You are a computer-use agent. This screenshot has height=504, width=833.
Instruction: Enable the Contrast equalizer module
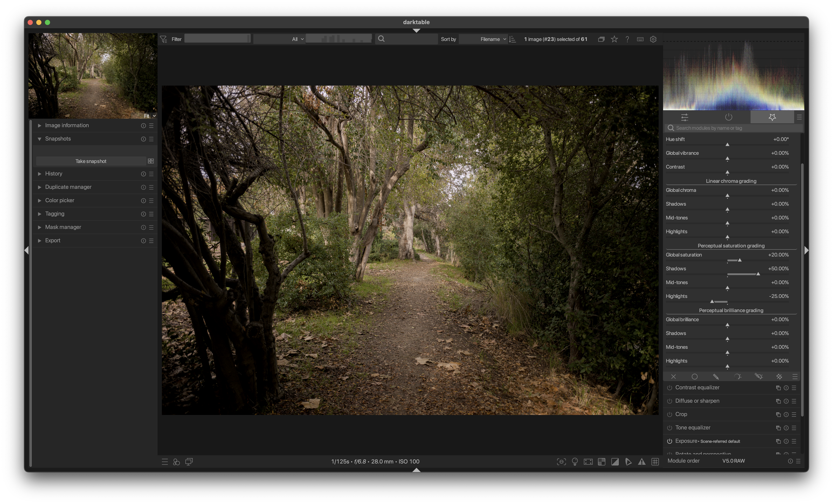click(x=669, y=388)
